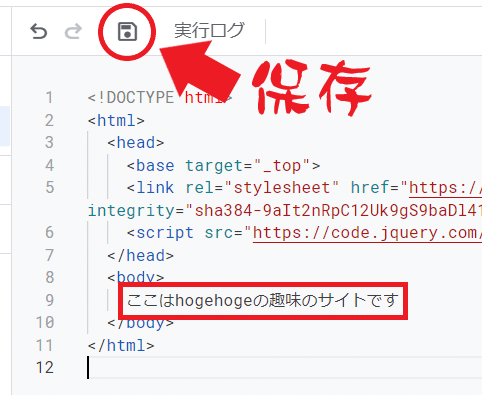Viewport: 482px width, 395px height.
Task: Click line number 7 in gutter
Action: [x=50, y=255]
